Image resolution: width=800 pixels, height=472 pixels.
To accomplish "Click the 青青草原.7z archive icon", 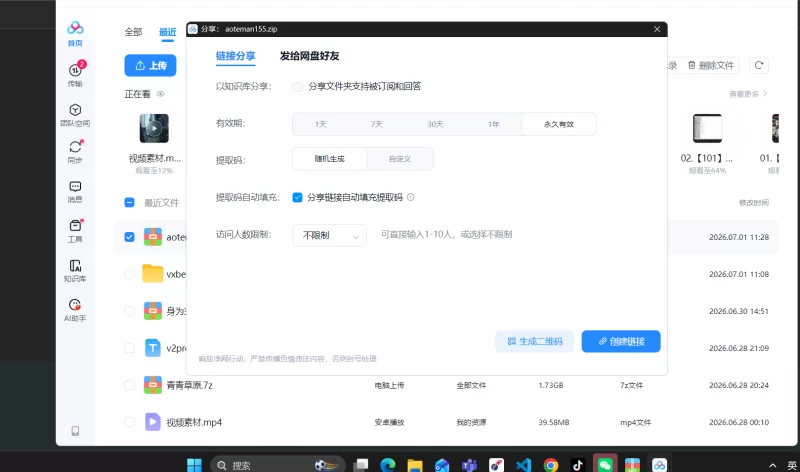I will 153,385.
